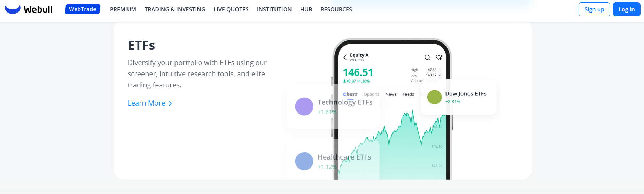This screenshot has height=194, width=644.
Task: Open the PREMIUM menu
Action: click(123, 9)
